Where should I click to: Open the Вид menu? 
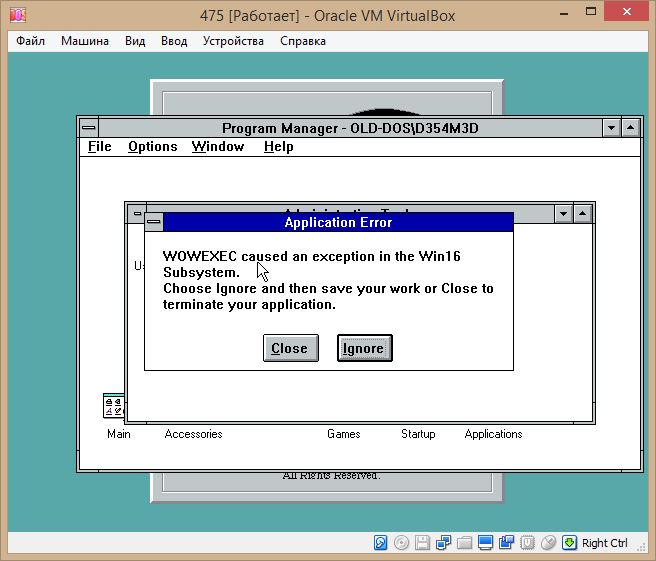[x=135, y=41]
